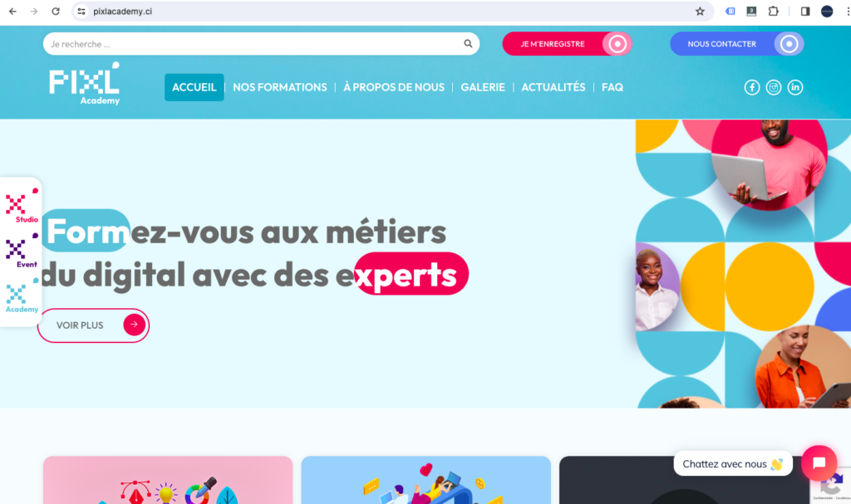851x504 pixels.
Task: Reload the page
Action: pyautogui.click(x=56, y=12)
